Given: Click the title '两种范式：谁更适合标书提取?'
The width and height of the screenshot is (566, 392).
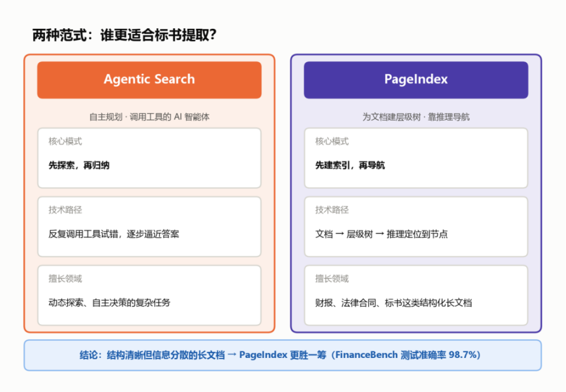Looking at the screenshot, I should [x=124, y=35].
